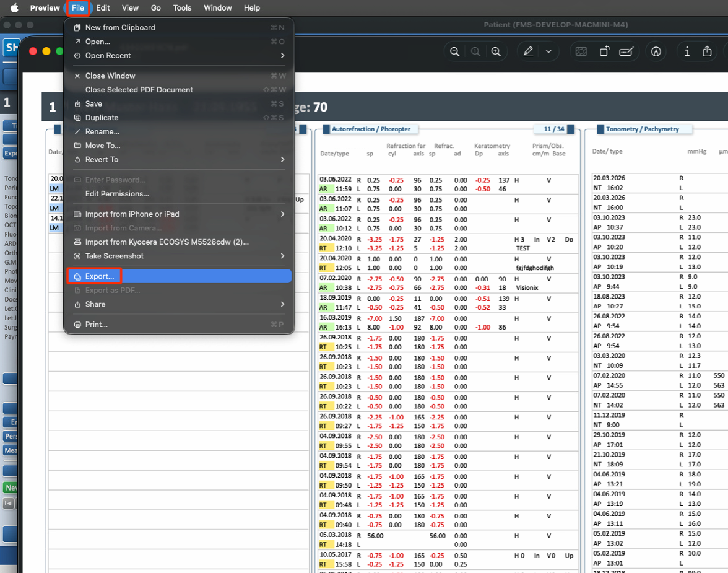Select the highlight pen tool
This screenshot has height=573, width=728.
pyautogui.click(x=529, y=51)
